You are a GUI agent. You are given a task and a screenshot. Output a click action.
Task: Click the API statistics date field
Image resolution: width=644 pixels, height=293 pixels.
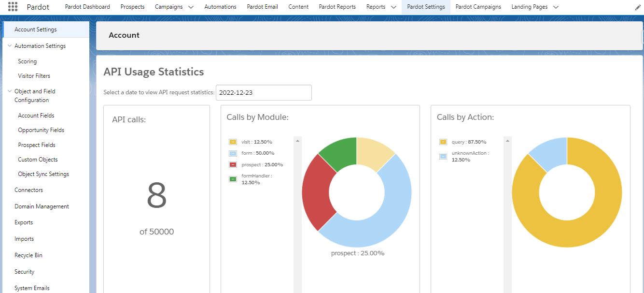pos(263,93)
